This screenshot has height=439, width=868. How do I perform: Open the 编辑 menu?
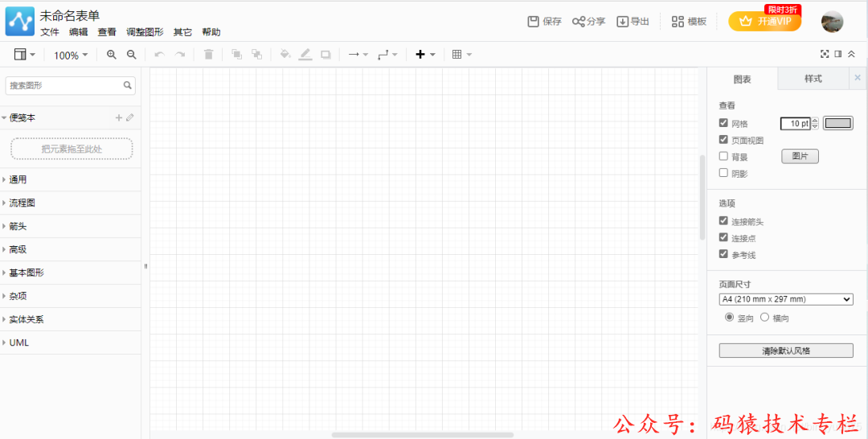click(78, 32)
